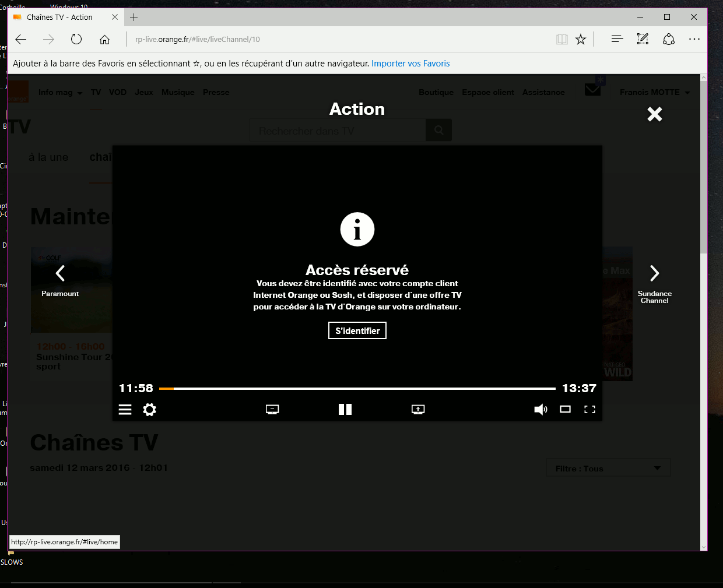Click the search magnifier button
The image size is (723, 588).
click(438, 131)
